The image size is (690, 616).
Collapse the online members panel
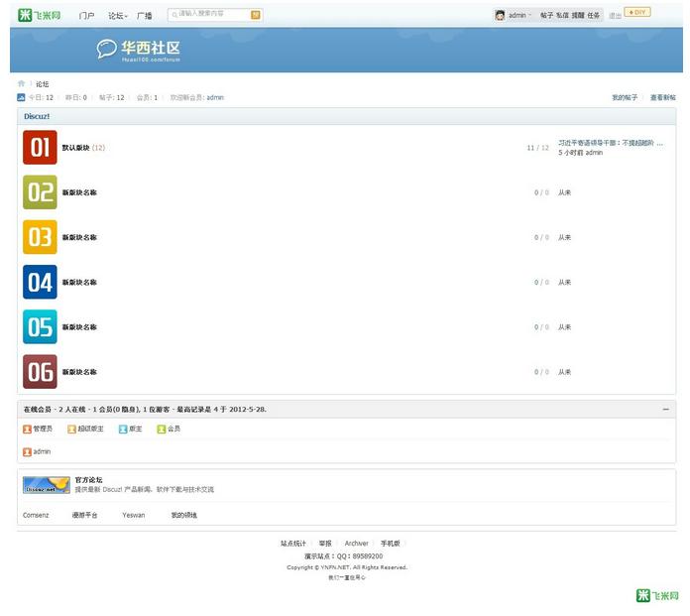[666, 409]
